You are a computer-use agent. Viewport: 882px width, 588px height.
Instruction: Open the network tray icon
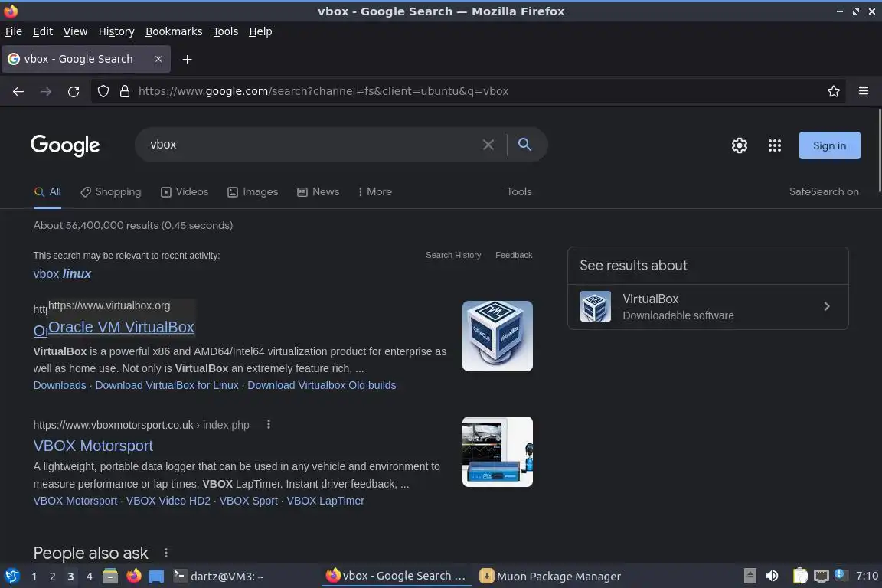pos(822,577)
